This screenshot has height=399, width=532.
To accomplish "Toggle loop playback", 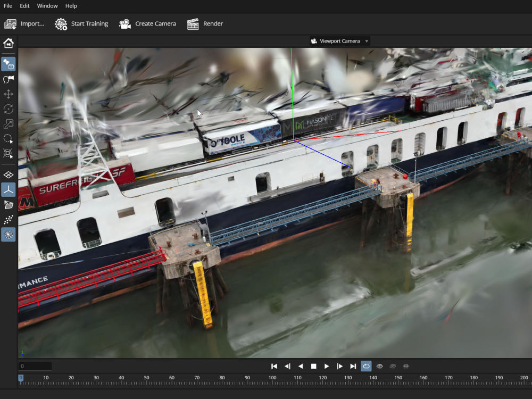I will (366, 366).
